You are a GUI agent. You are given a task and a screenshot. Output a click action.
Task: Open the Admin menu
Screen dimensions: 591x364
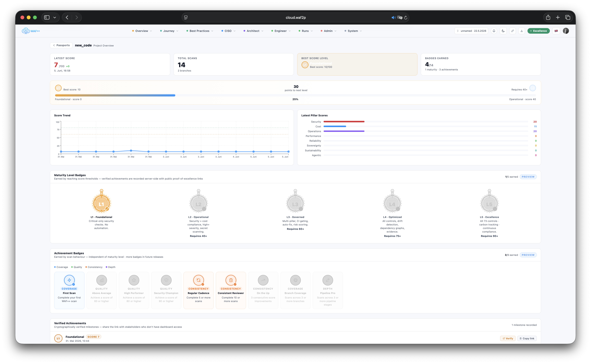point(328,31)
